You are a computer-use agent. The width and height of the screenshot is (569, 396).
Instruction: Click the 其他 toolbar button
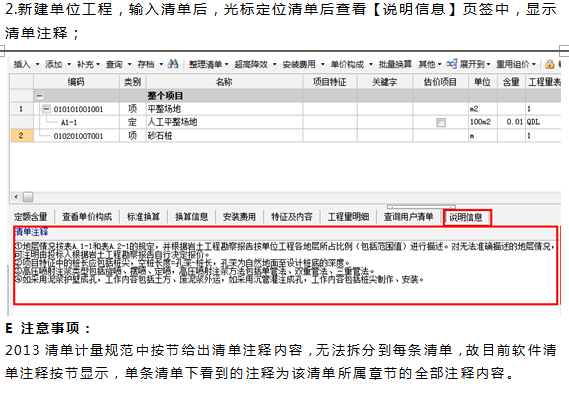click(427, 65)
